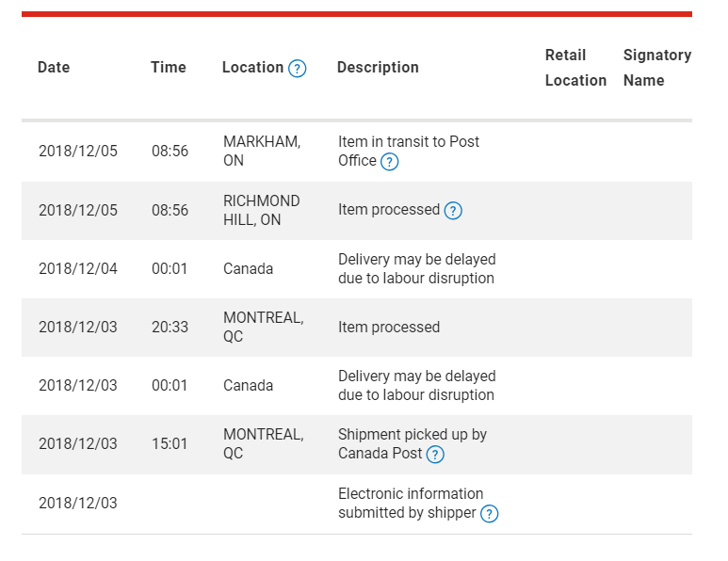Open help icon for Item in transit to Post Office
Screen dimensions: 728x561
point(390,162)
